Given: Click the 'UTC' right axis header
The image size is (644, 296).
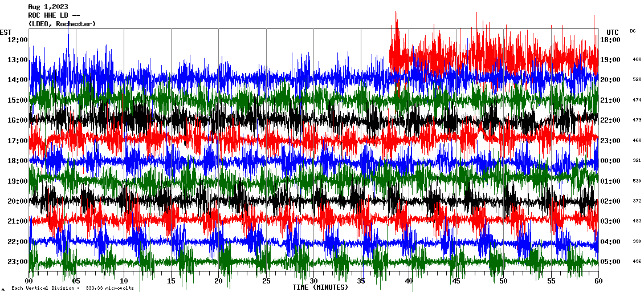Looking at the screenshot, I should tap(613, 32).
